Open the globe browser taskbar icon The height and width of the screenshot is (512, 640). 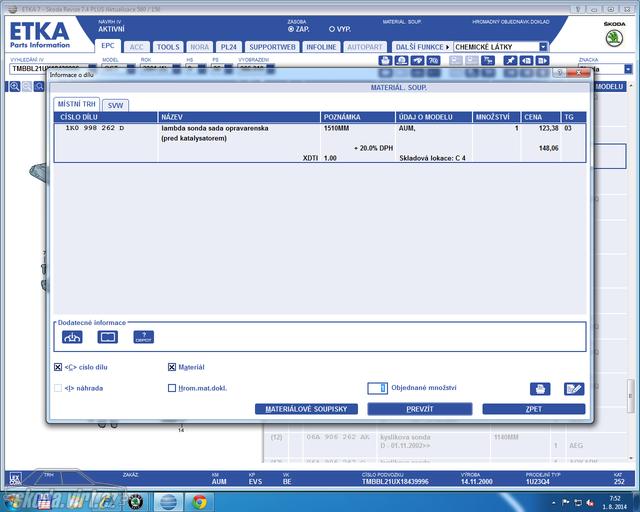[169, 502]
